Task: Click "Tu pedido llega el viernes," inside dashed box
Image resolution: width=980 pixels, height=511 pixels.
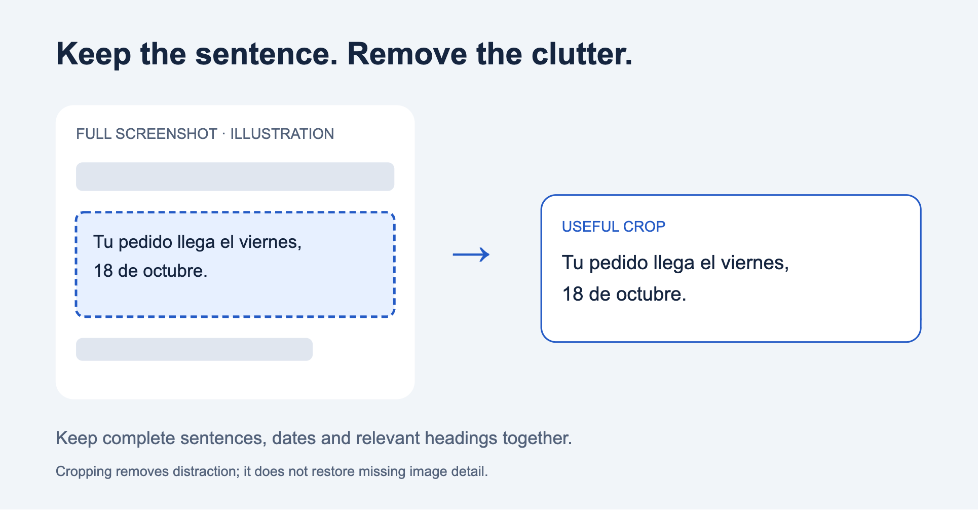Action: [x=198, y=242]
